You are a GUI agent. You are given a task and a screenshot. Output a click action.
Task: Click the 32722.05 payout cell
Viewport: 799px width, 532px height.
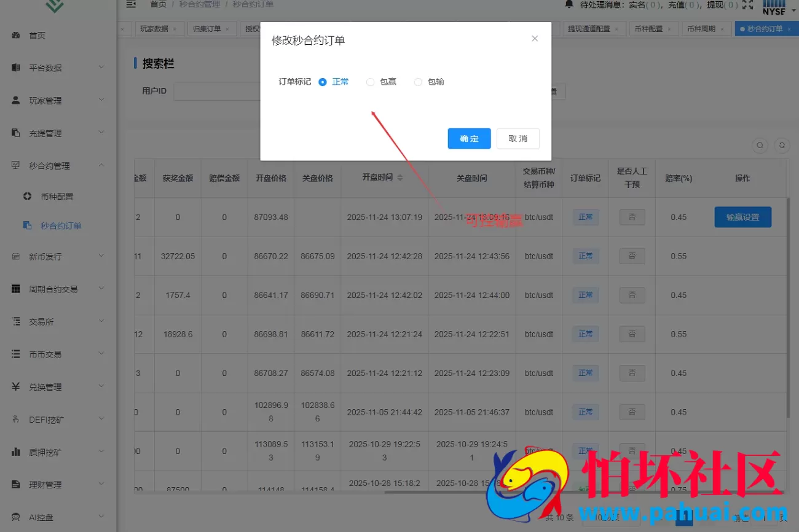coord(178,256)
